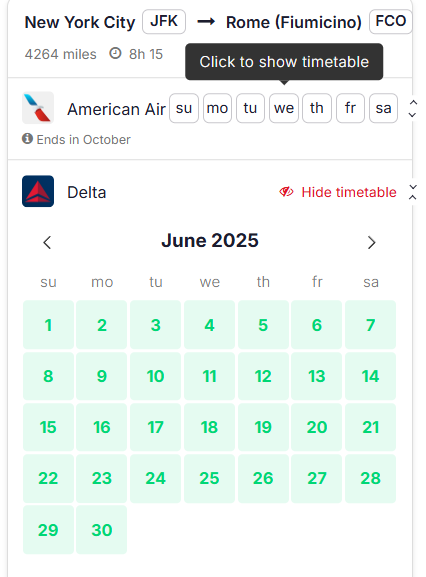Collapse the Delta row using its chevrons
Image resolution: width=426 pixels, height=577 pixels.
tap(412, 192)
